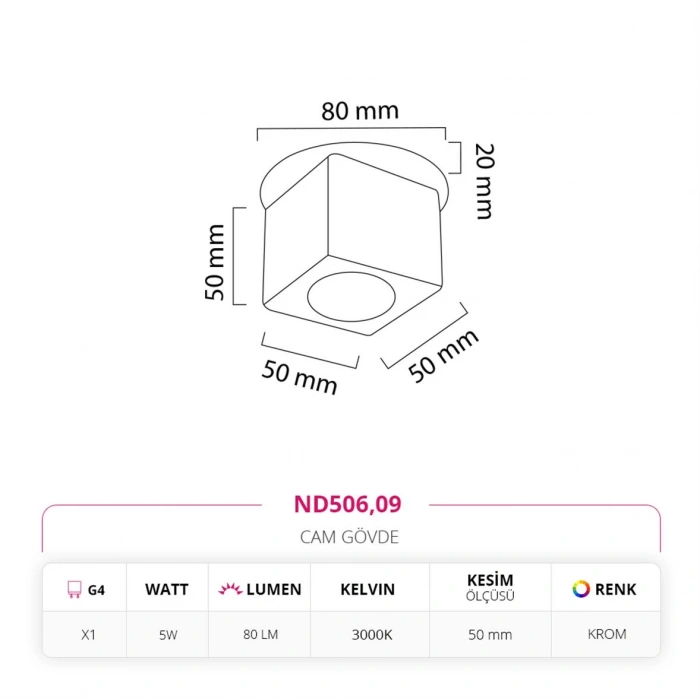
Task: Select the ND506,09 product code
Action: [348, 504]
